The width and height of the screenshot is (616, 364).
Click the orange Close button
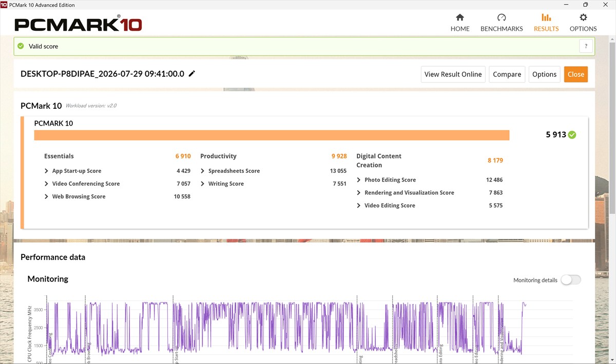576,74
